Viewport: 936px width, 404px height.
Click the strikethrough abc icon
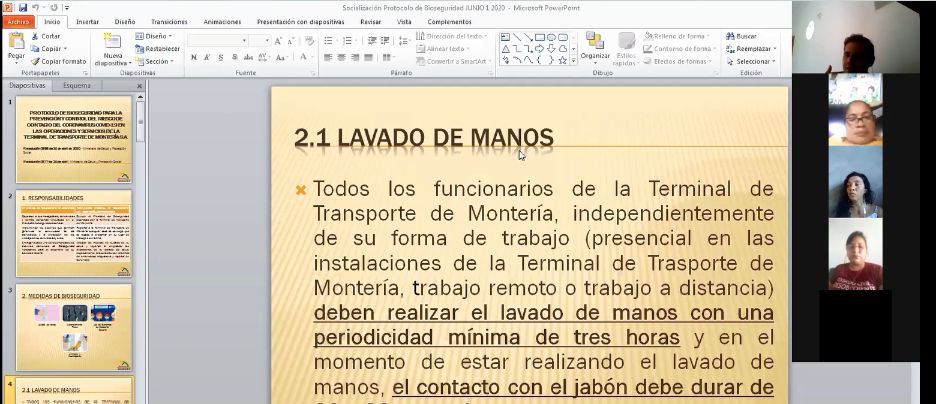pos(248,57)
